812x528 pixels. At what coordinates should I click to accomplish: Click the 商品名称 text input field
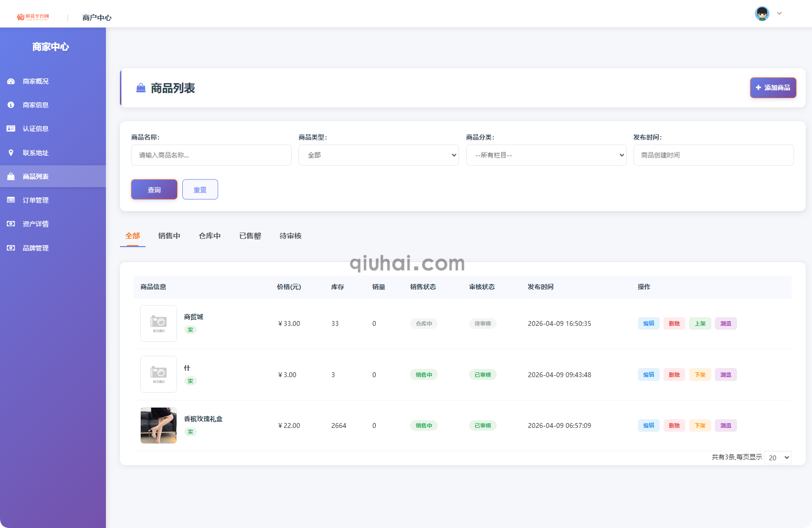[x=211, y=155]
